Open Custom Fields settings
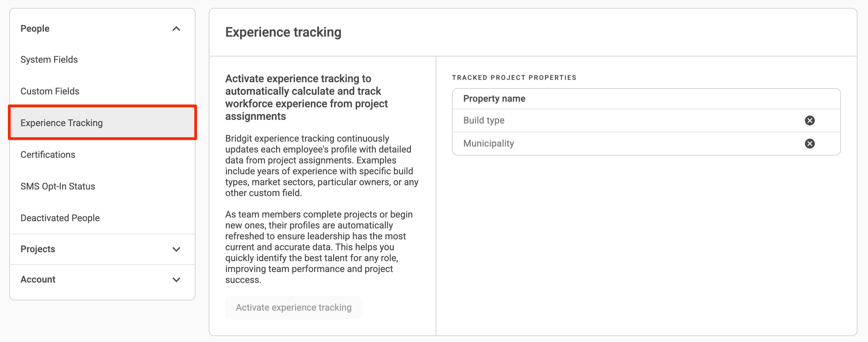868x342 pixels. tap(50, 91)
